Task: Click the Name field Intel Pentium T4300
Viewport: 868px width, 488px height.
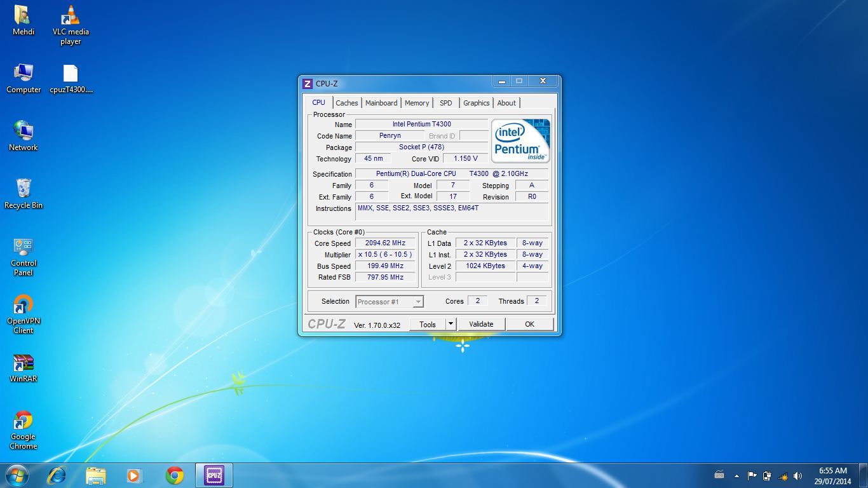Action: (421, 124)
